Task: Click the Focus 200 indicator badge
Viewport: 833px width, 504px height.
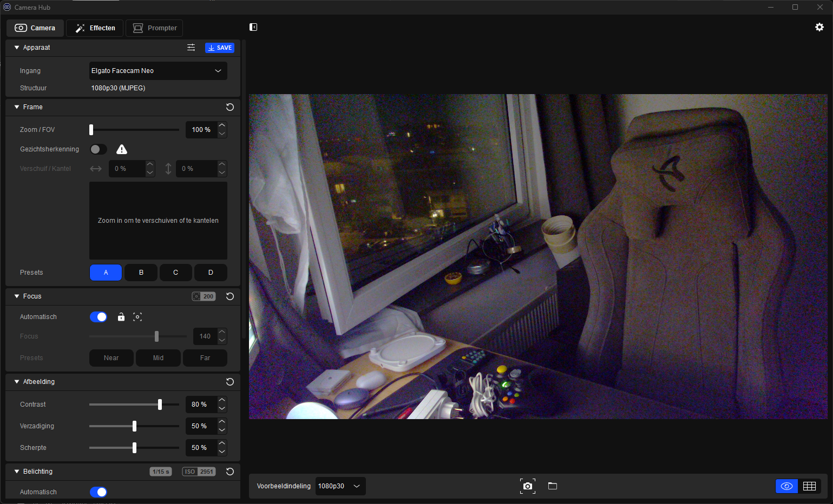Action: tap(204, 296)
